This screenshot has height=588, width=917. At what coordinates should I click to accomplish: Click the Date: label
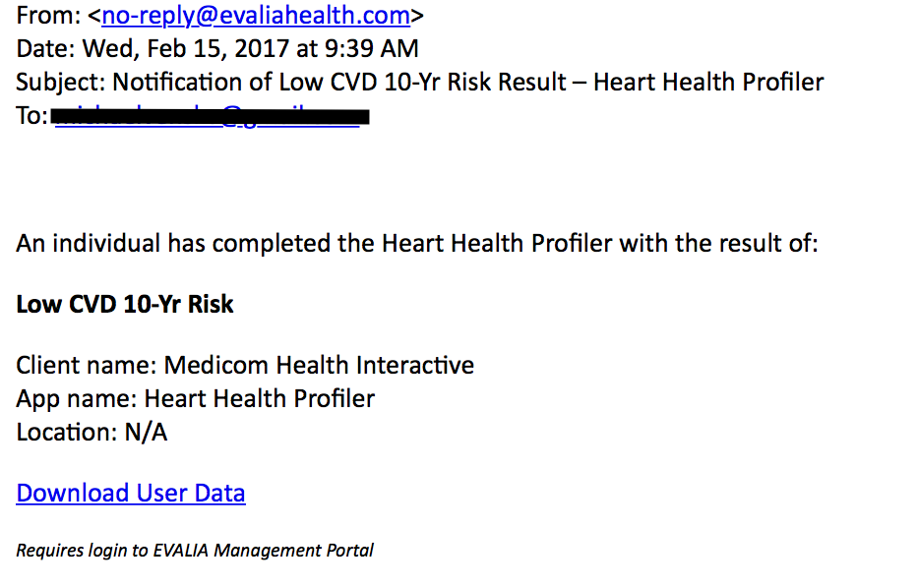coord(45,49)
